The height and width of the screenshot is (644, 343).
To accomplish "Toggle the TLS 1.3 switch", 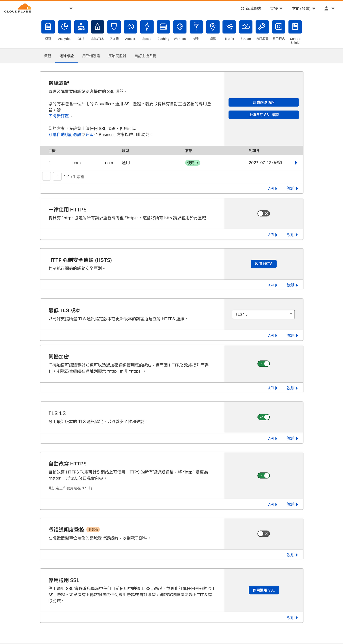I will coord(264,417).
